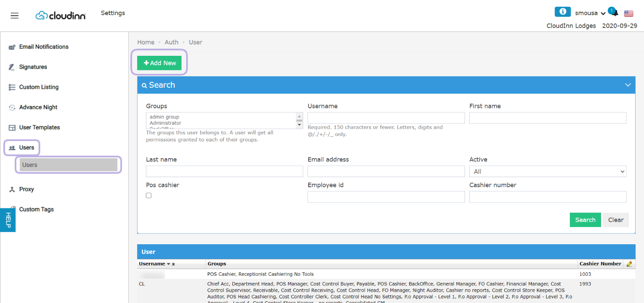
Task: Open the hamburger menu icon
Action: 15,16
